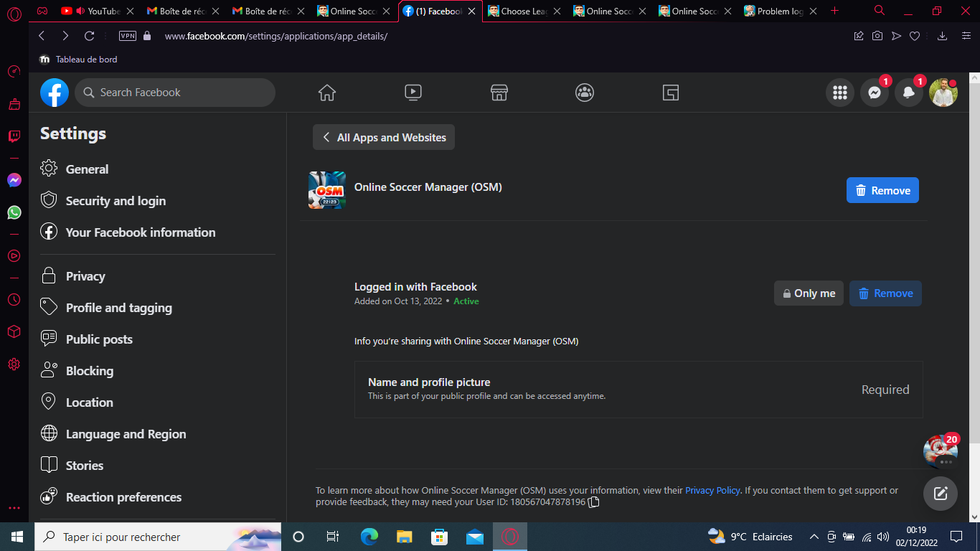
Task: Open the Facebook Marketplace icon
Action: click(499, 93)
